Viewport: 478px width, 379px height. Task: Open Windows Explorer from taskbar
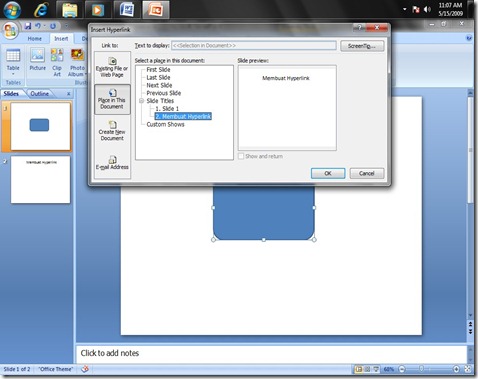[70, 10]
